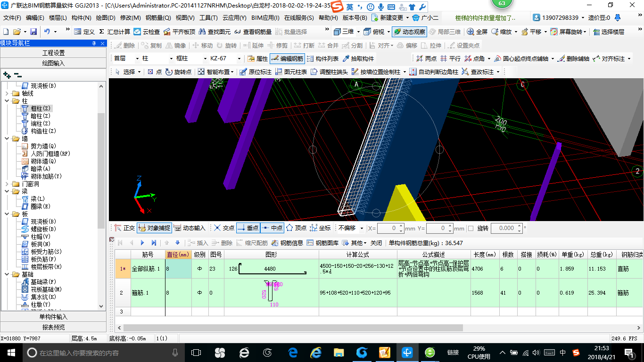Viewport: 644px width, 362px height.
Task: Select 原位标注 in-place annotation tool
Action: click(256, 72)
